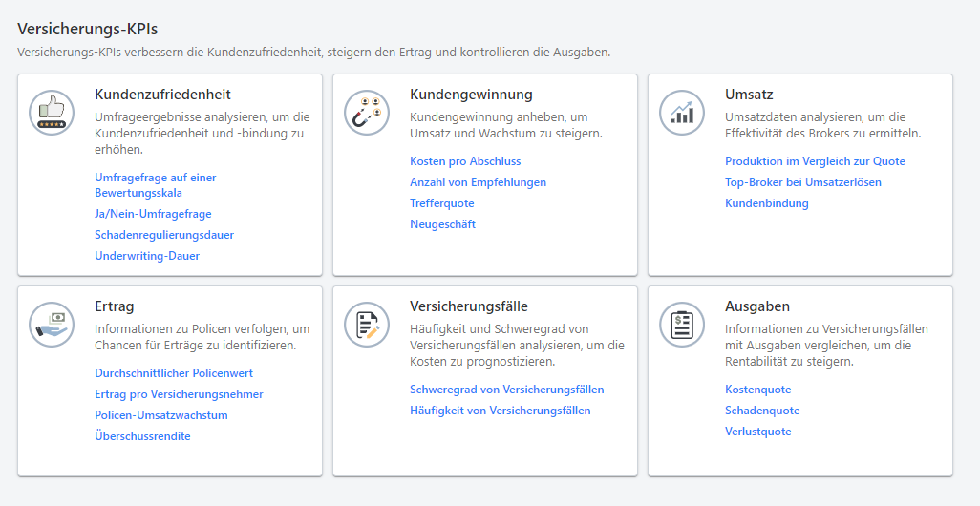The height and width of the screenshot is (506, 980).
Task: Click the bar chart Umsatz icon
Action: tap(682, 113)
